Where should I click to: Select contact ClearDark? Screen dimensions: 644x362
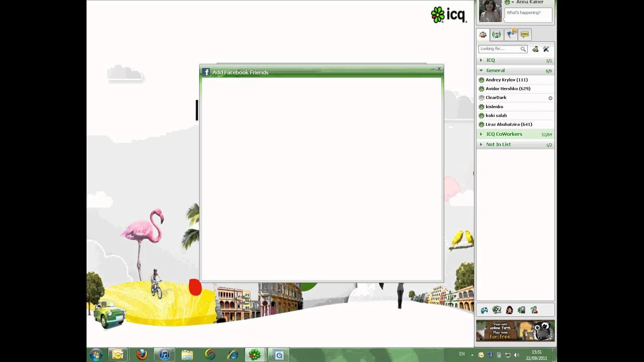click(515, 98)
